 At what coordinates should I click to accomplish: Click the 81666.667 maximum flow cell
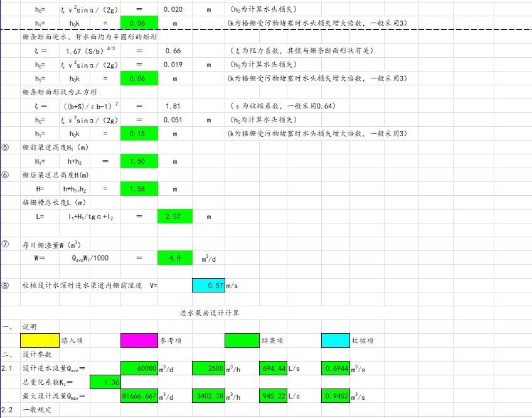pyautogui.click(x=139, y=396)
